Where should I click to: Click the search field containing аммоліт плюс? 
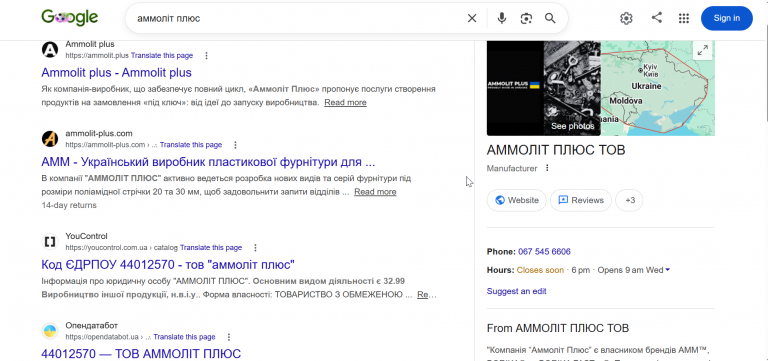pyautogui.click(x=294, y=18)
